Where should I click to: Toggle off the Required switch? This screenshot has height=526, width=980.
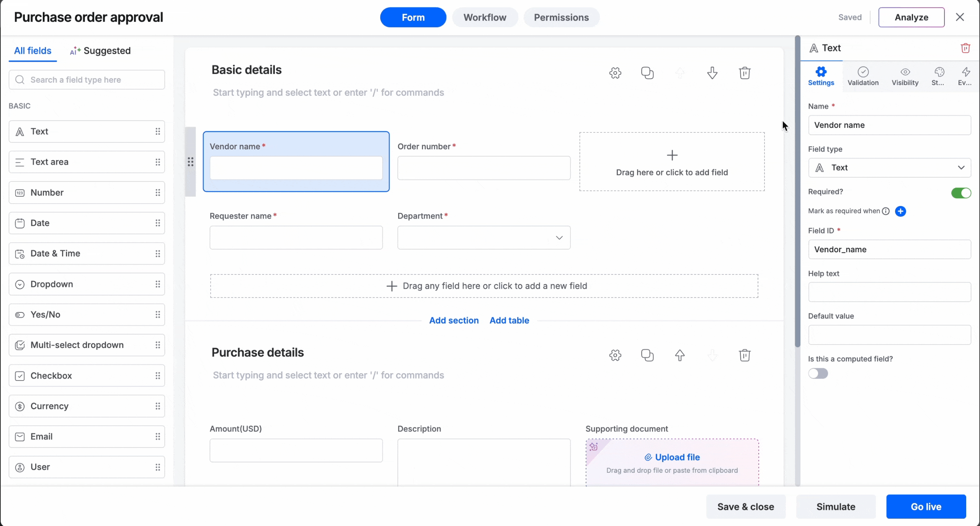960,193
